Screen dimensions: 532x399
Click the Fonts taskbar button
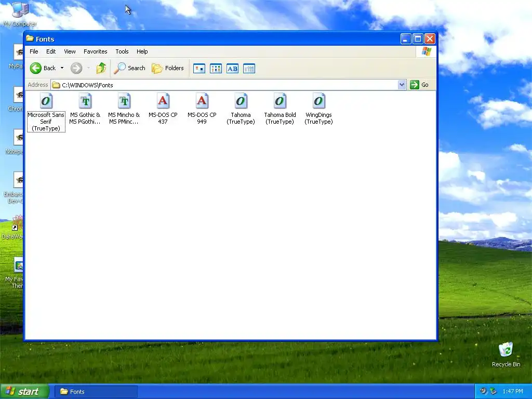click(x=96, y=392)
